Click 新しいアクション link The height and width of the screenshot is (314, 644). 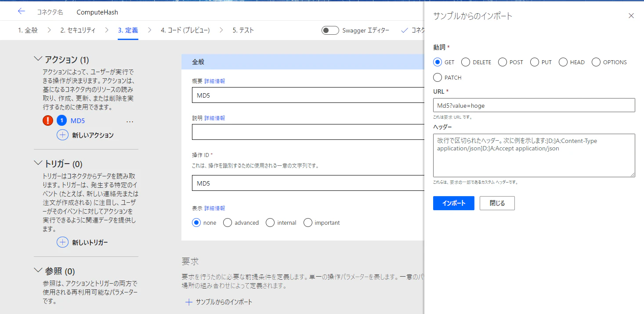coord(93,135)
